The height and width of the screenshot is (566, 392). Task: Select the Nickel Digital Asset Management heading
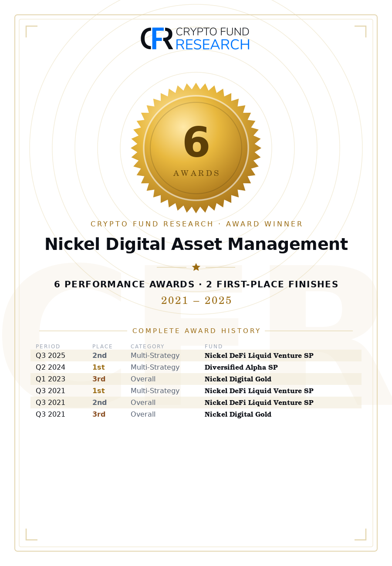[196, 245]
